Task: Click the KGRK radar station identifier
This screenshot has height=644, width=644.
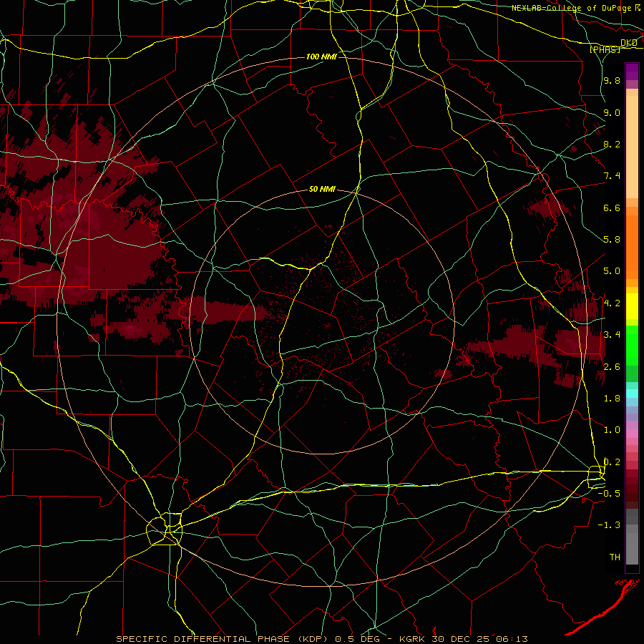Action: [x=412, y=639]
